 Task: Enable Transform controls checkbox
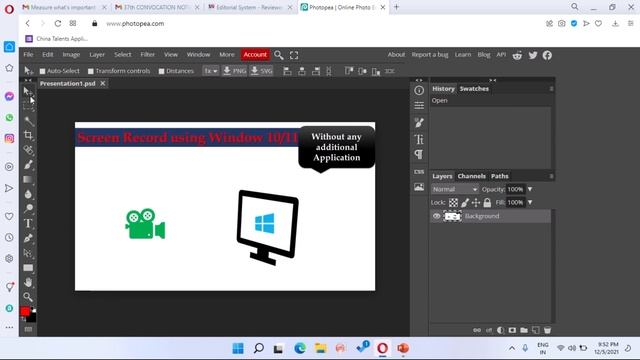91,71
